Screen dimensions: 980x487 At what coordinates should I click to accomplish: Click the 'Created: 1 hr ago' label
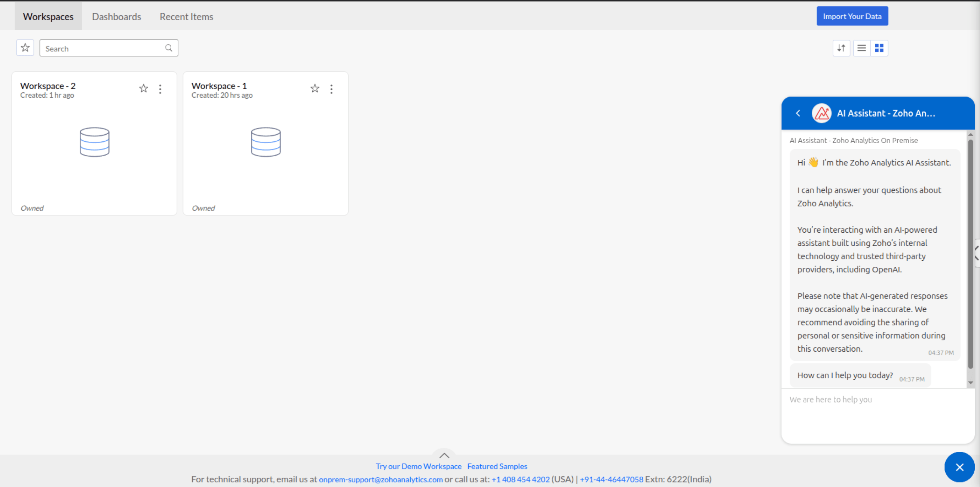click(x=47, y=95)
